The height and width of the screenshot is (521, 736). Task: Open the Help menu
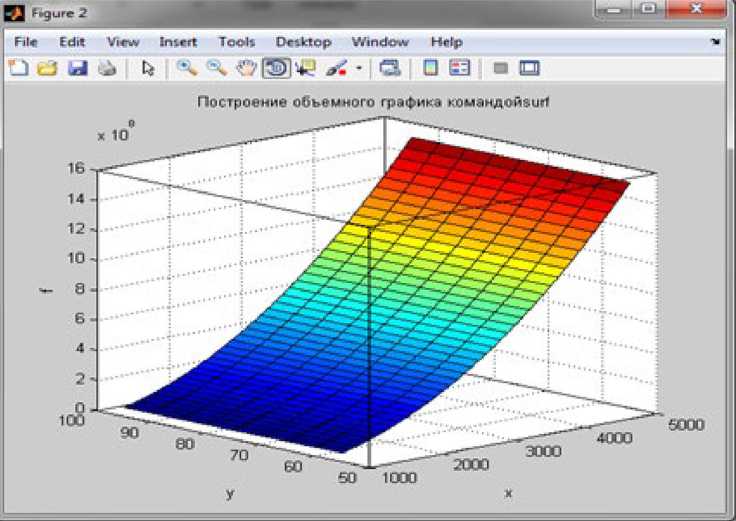[446, 42]
